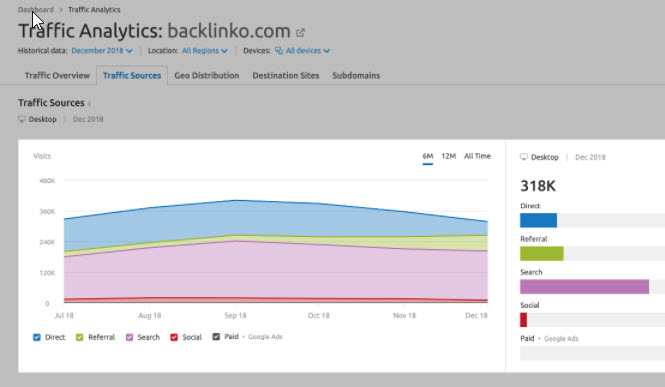Uncheck the Direct legend checkbox
Viewport: 665px width, 387px height.
point(37,337)
